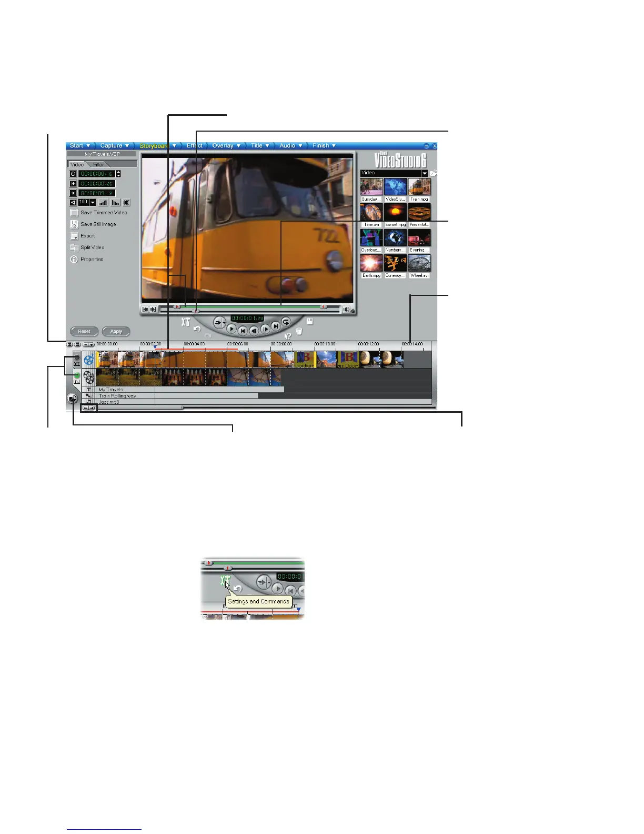Select the Sunset.mpg library thumbnail
The image size is (644, 834).
(x=395, y=213)
